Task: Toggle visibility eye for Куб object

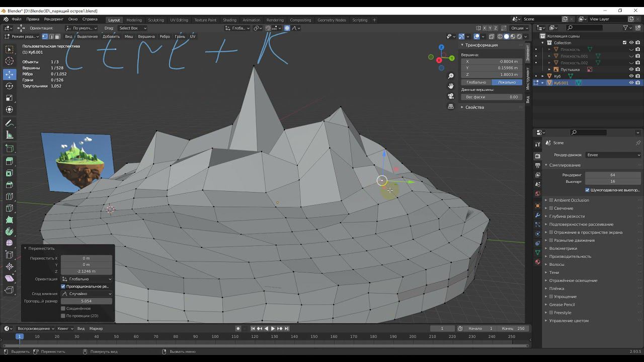Action: 631,76
